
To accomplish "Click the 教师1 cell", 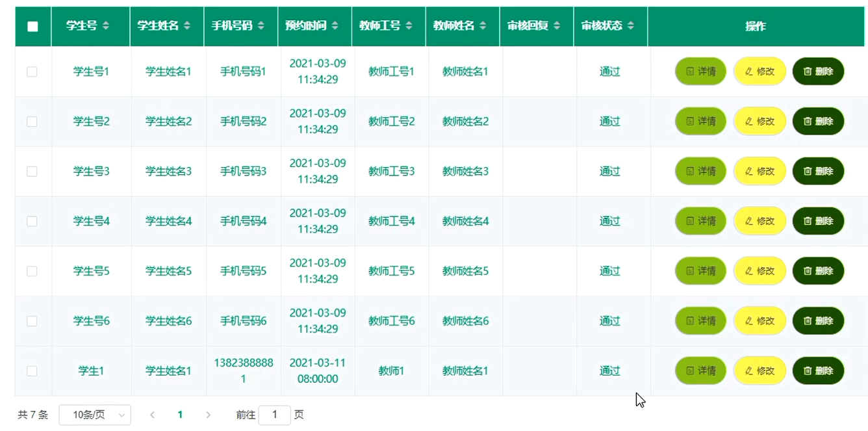I will click(x=391, y=371).
